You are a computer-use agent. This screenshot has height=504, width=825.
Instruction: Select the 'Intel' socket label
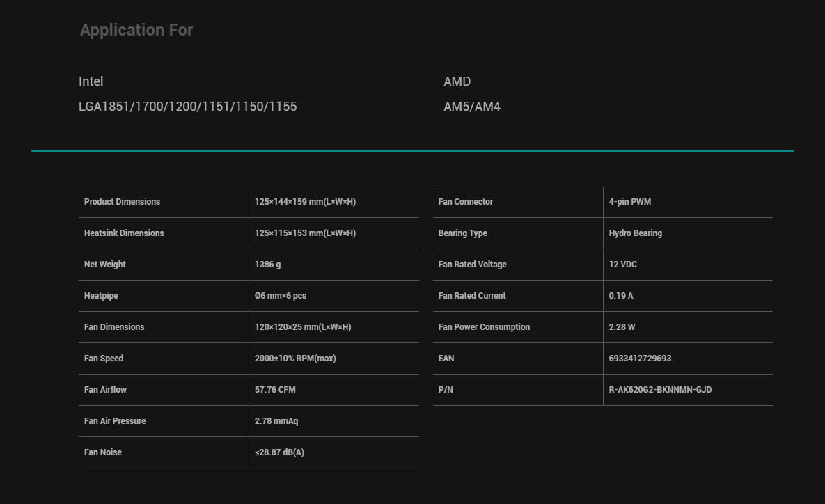91,81
